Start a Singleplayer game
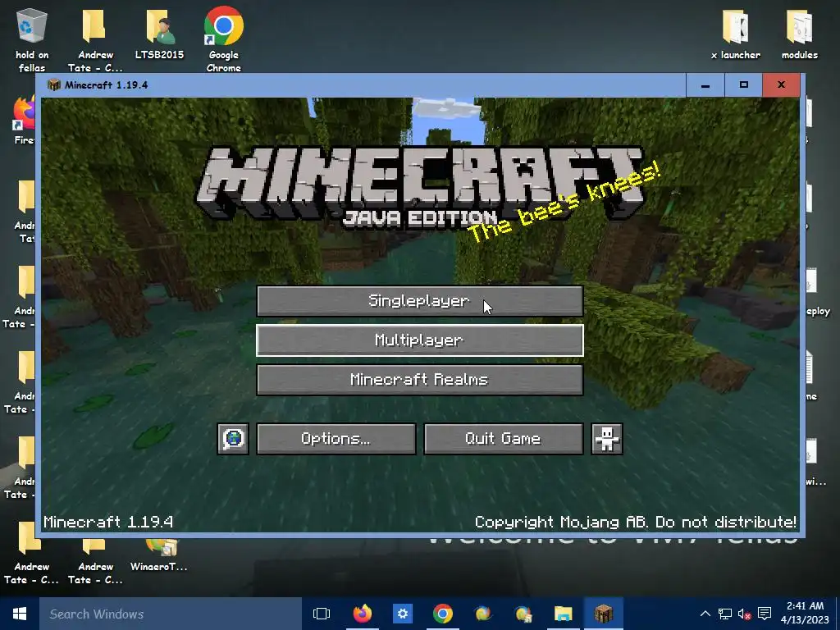 click(x=419, y=301)
